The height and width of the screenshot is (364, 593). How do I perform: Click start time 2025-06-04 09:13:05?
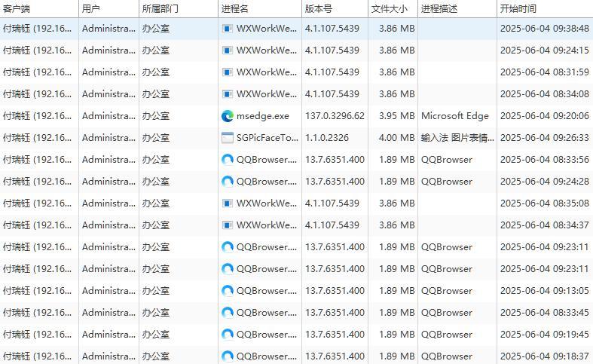(545, 291)
